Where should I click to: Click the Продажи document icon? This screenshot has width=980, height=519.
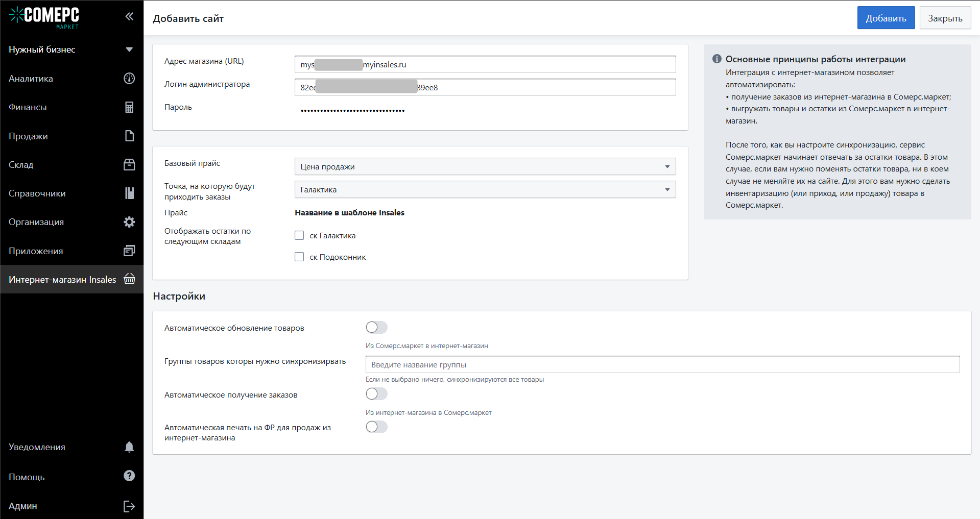tap(129, 136)
